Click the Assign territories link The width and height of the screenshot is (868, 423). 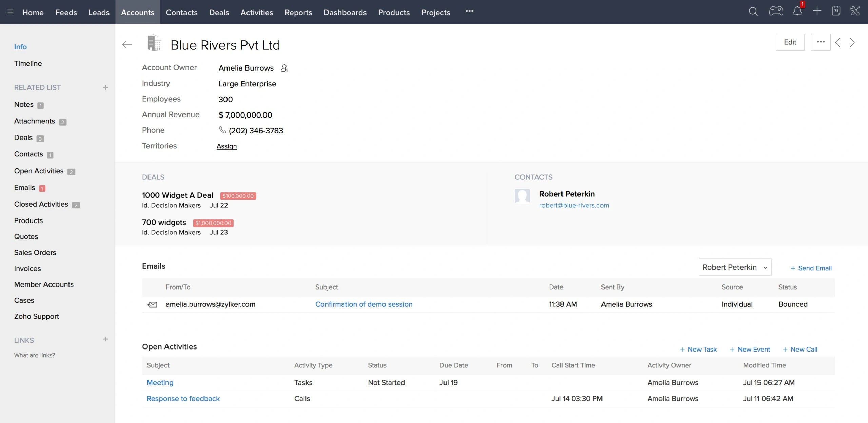point(226,146)
